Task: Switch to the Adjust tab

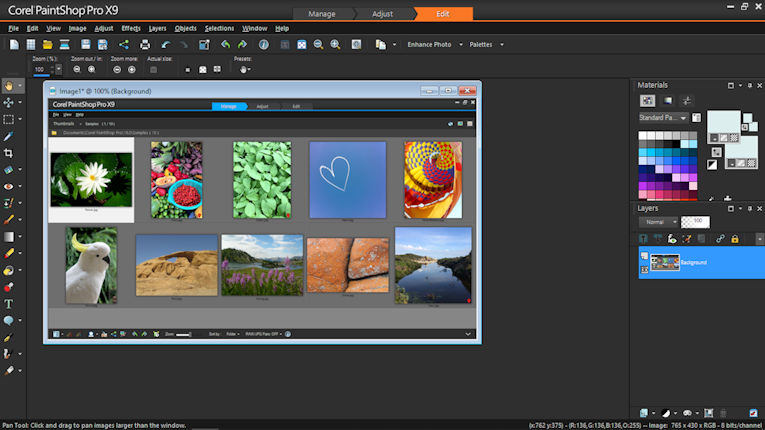Action: pos(382,14)
